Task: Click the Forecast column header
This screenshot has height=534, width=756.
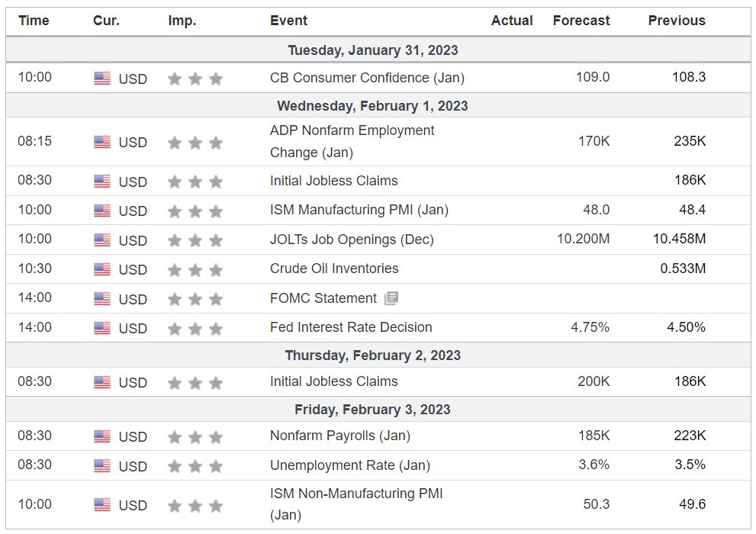Action: coord(581,21)
